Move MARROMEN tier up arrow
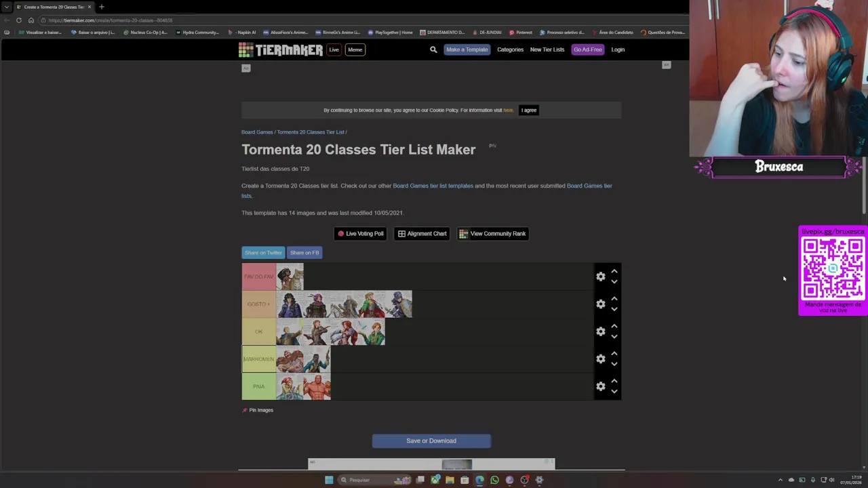This screenshot has height=488, width=868. coord(614,353)
